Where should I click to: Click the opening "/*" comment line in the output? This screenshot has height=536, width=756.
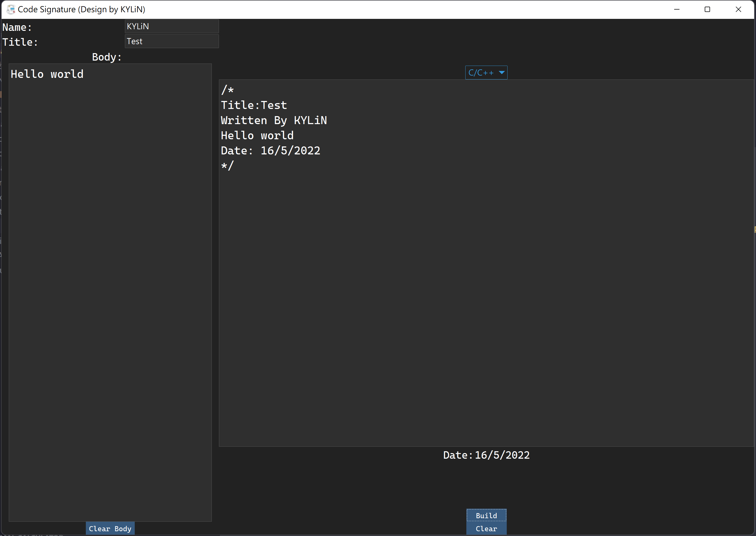click(x=227, y=90)
